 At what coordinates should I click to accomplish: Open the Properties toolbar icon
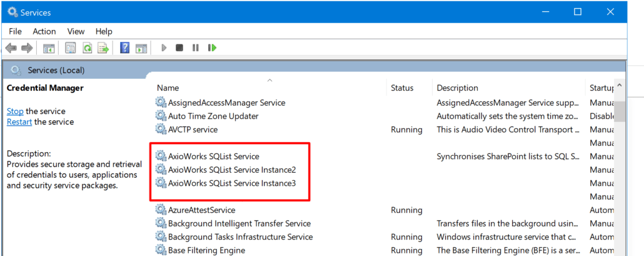tap(71, 48)
